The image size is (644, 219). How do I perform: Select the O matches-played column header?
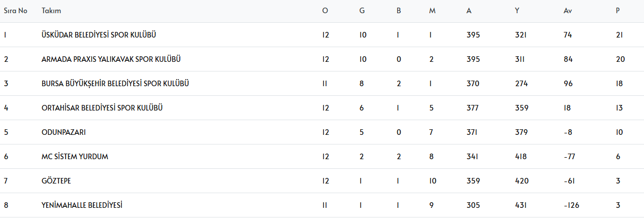pos(325,11)
